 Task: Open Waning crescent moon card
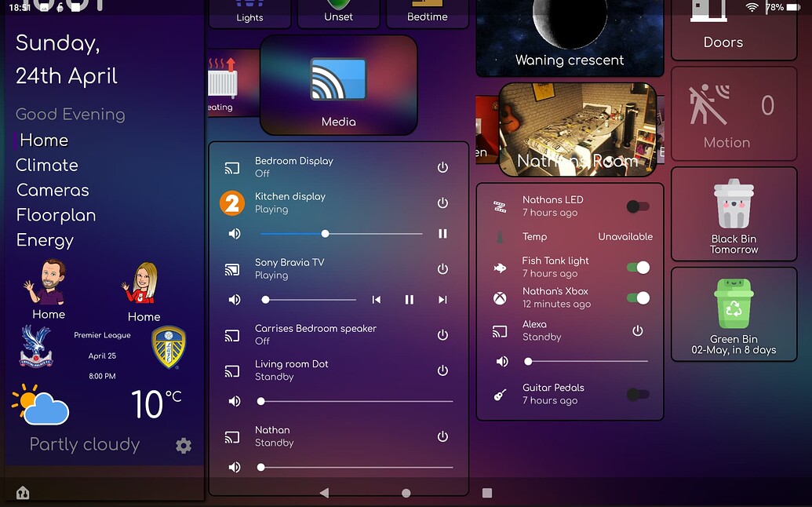click(570, 38)
